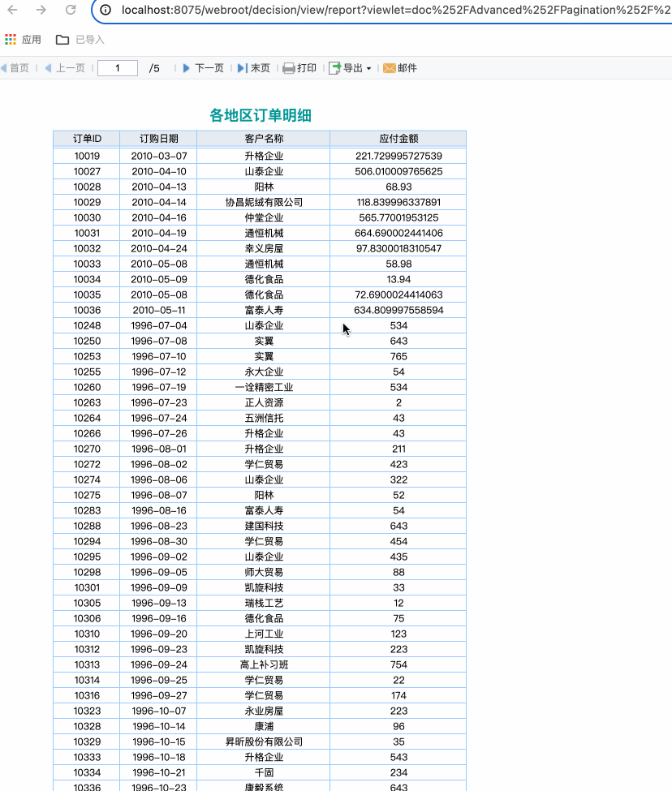Reload the page with the refresh icon
672x791 pixels.
coord(71,10)
